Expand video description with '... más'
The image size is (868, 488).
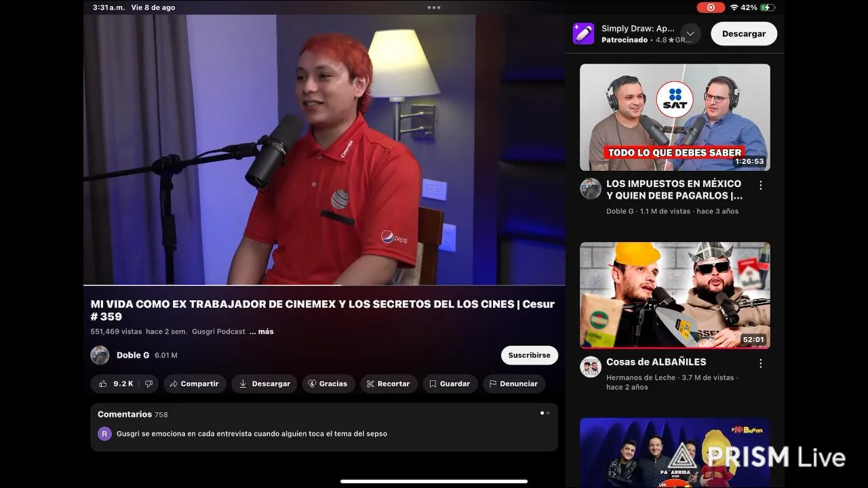(x=262, y=331)
